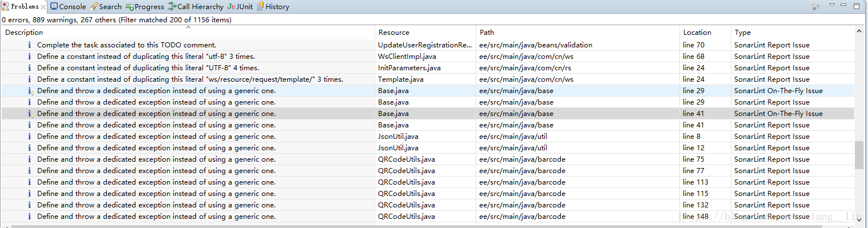The width and height of the screenshot is (868, 228).
Task: Click the InitParameters.java resource cell
Action: pyautogui.click(x=426, y=68)
